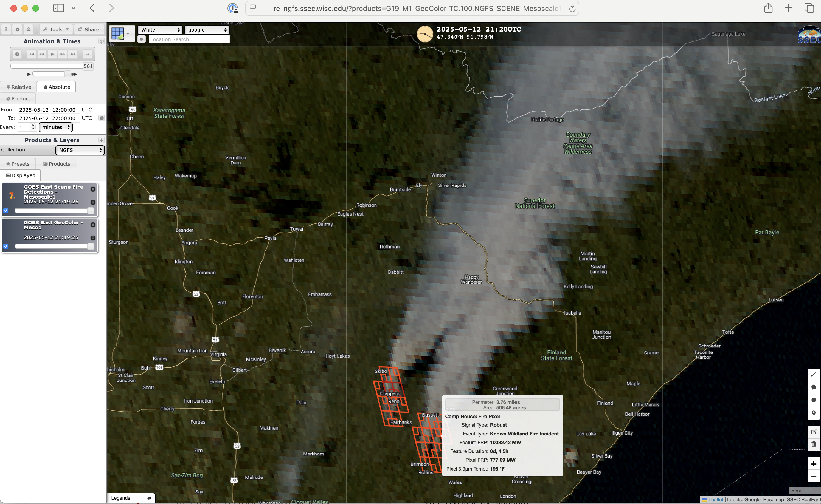Open the user account icon button
The width and height of the screenshot is (821, 504).
pos(29,29)
